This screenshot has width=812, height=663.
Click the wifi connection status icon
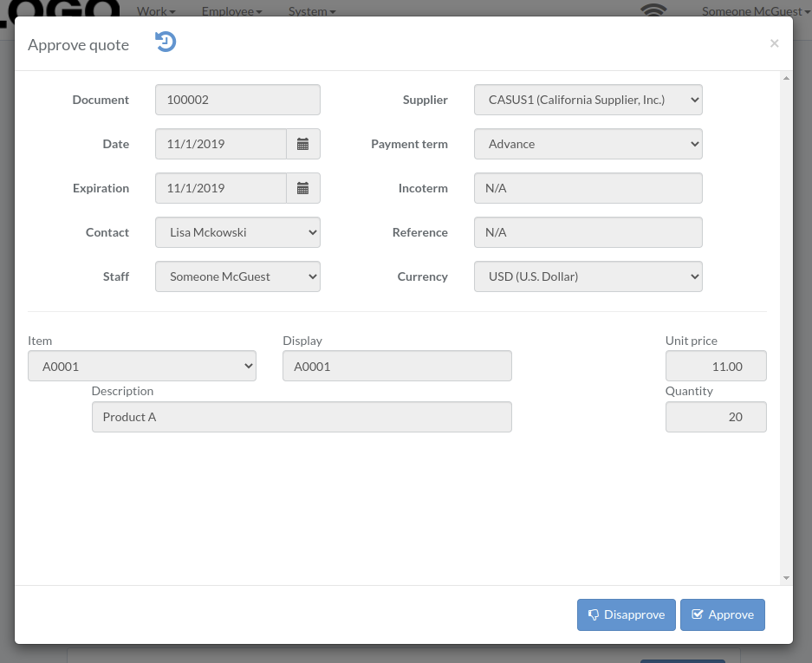(x=653, y=10)
